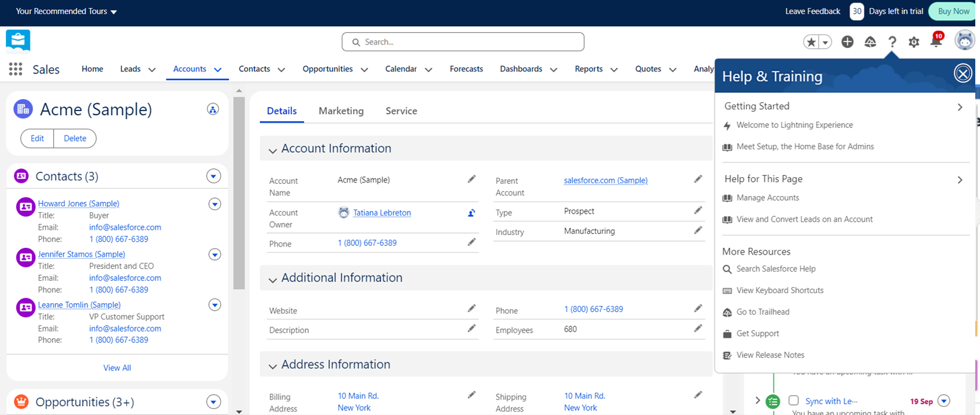Click the Favorites star icon
The image size is (980, 415).
tap(809, 42)
